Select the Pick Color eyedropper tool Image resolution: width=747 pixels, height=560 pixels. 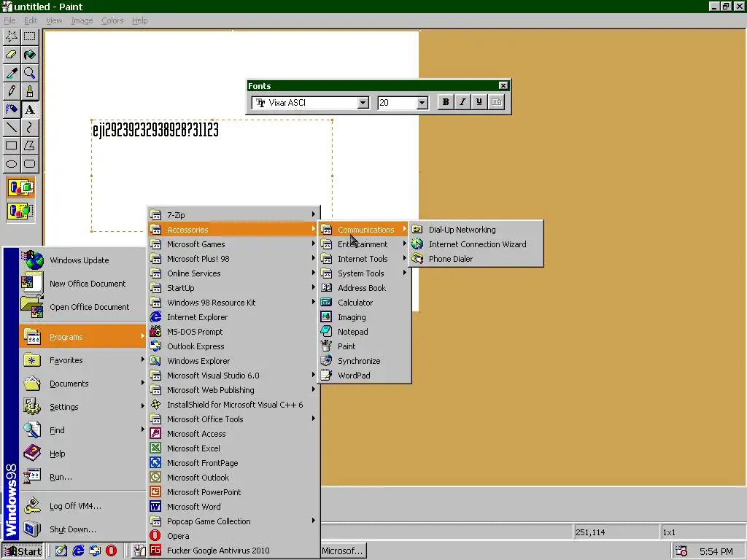tap(12, 73)
